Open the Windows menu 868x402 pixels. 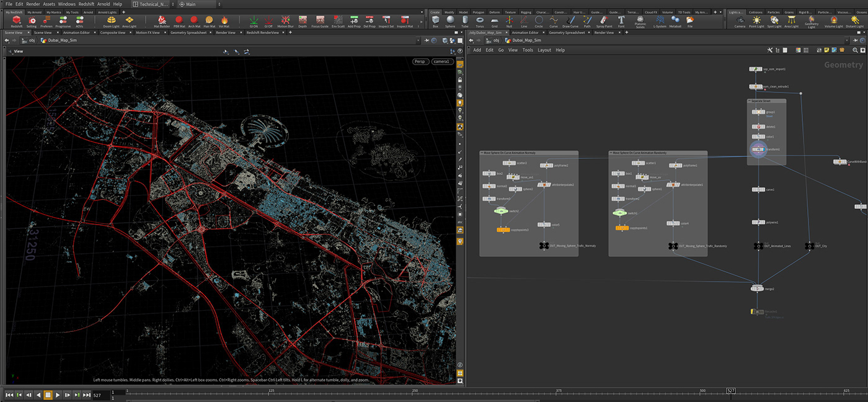click(x=67, y=4)
